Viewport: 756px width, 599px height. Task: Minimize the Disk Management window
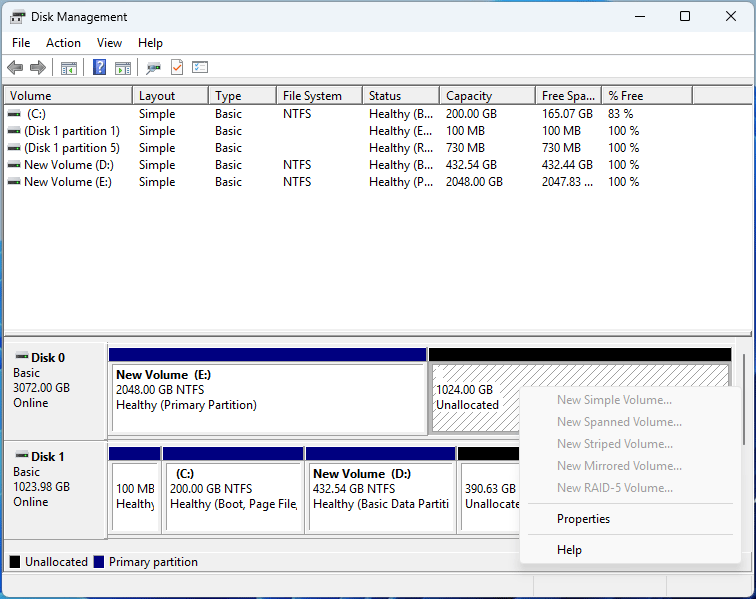pyautogui.click(x=640, y=16)
